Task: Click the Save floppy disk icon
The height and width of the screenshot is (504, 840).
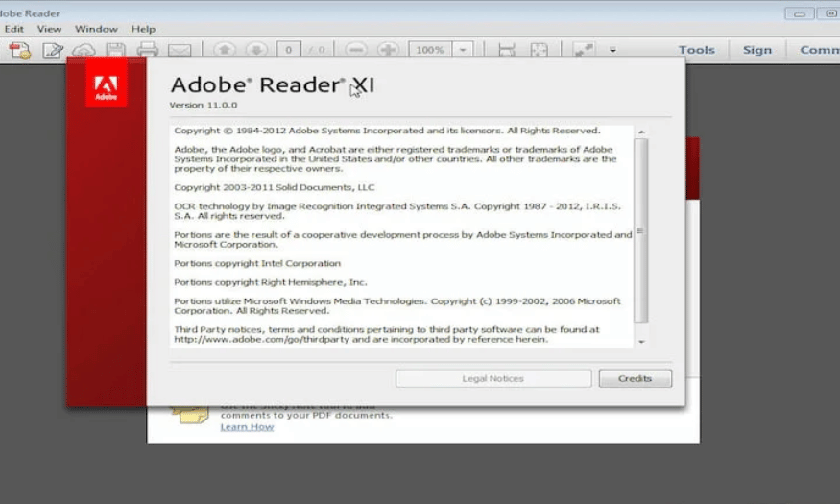Action: coord(116,50)
